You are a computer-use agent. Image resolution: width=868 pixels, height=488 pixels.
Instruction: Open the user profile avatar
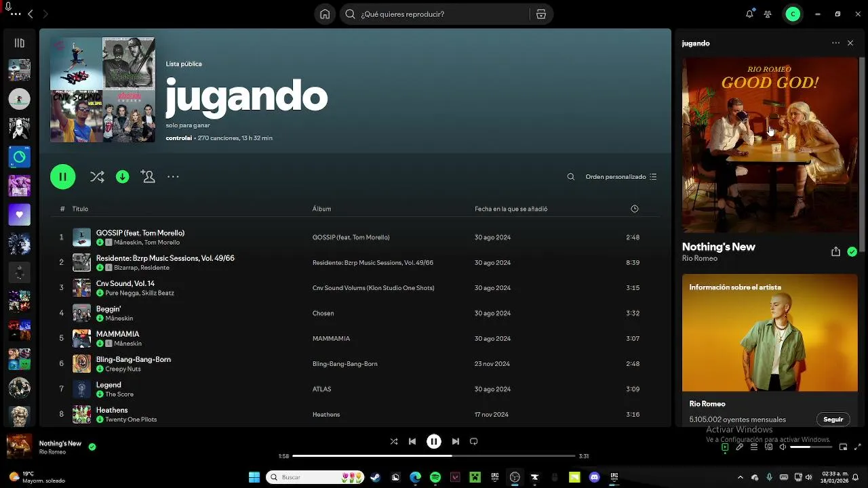tap(793, 14)
